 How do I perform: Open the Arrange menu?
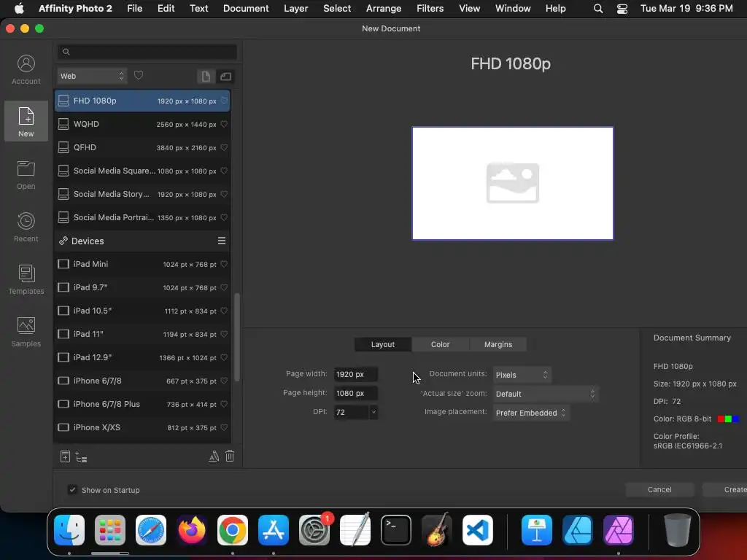(x=384, y=9)
